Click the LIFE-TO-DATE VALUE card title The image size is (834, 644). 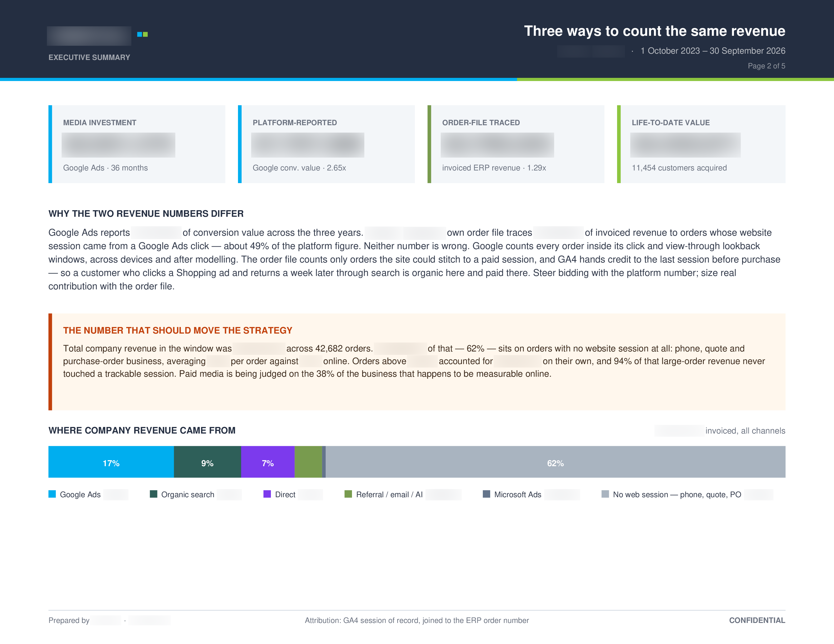click(671, 123)
